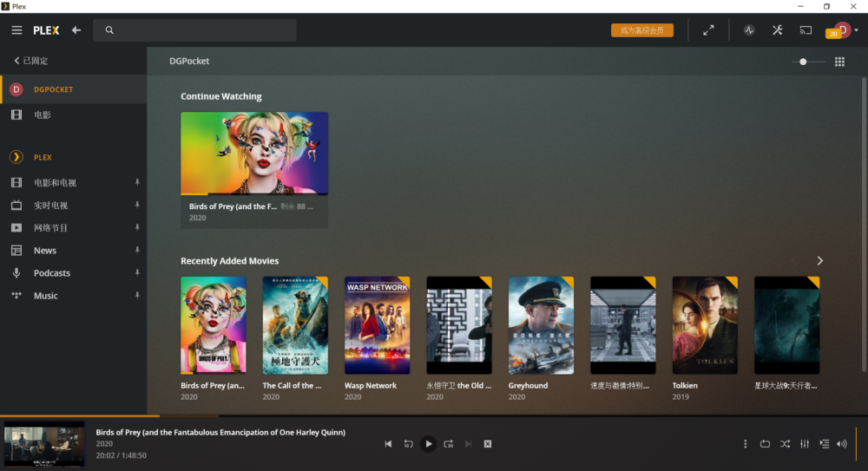The image size is (868, 471).
Task: Open Birds of Prey poster in Recently Added
Action: (x=214, y=325)
